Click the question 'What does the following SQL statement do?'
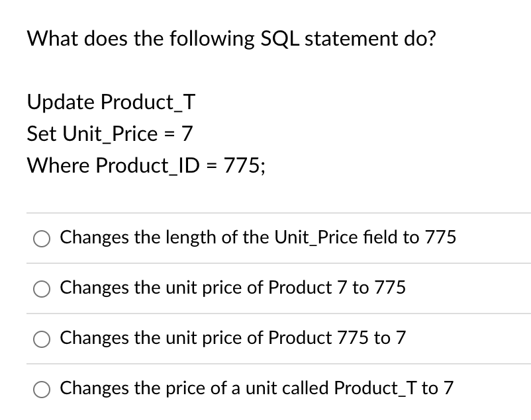This screenshot has height=420, width=531. [x=232, y=38]
